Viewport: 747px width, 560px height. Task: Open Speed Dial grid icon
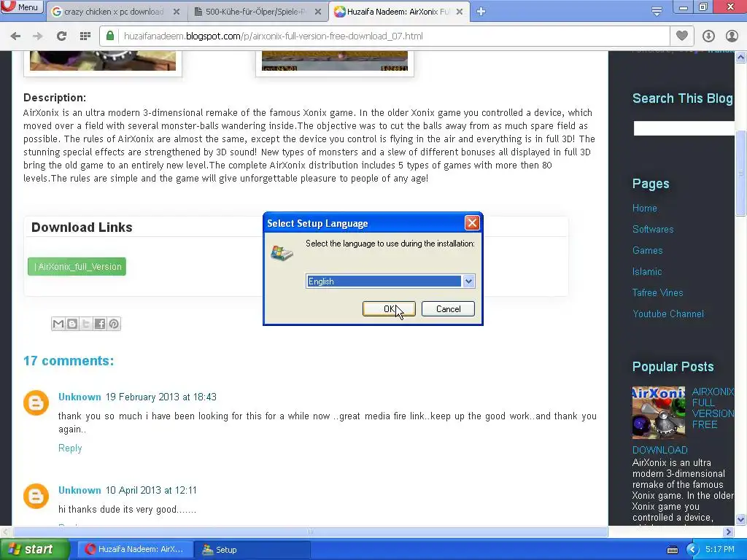click(x=85, y=36)
